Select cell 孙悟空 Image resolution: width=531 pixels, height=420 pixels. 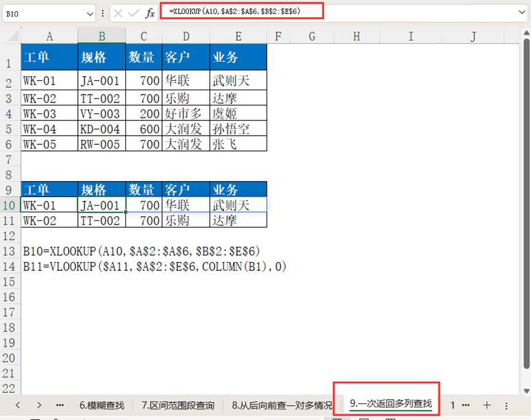(238, 129)
